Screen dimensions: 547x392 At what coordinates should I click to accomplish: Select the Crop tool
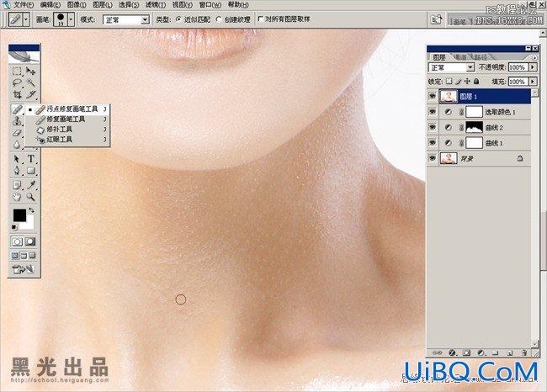click(17, 94)
